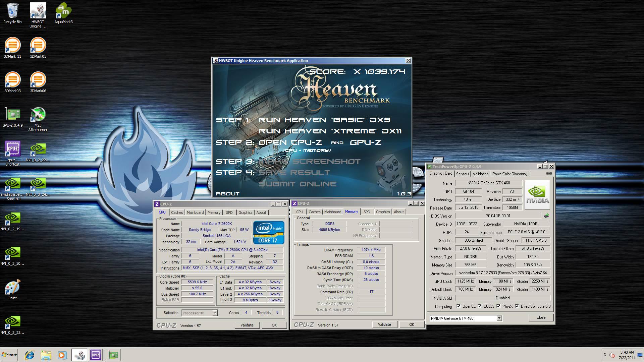Click the Intel Core i7 logo in CPU-Z
Screen dimensions: 644x362
(269, 233)
